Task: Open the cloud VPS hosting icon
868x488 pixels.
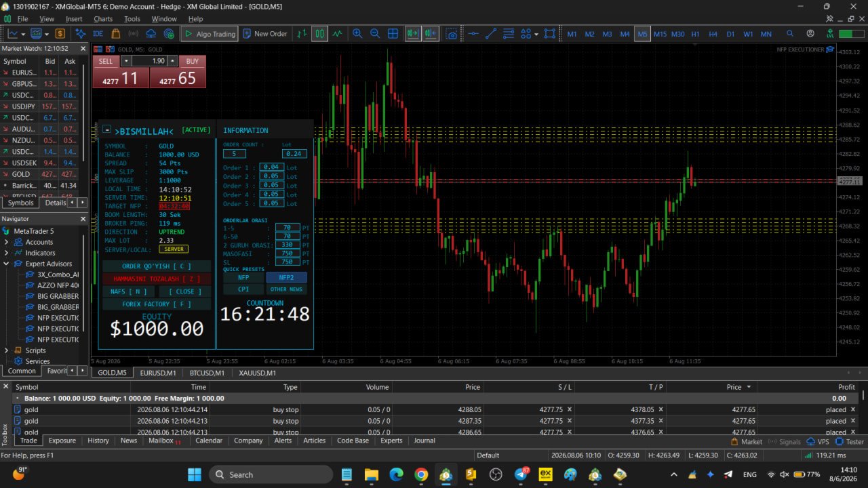Action: pos(151,33)
